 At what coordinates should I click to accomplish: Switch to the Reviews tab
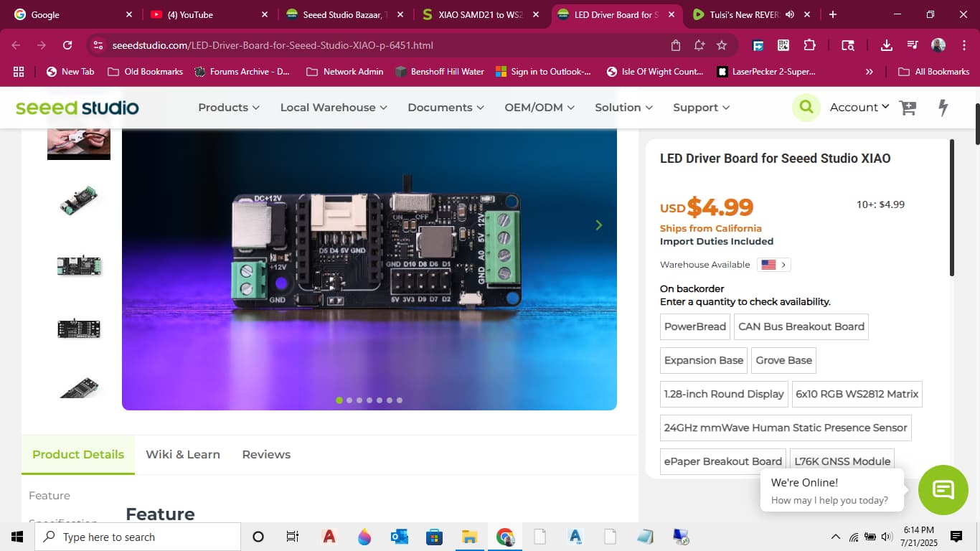pos(266,454)
